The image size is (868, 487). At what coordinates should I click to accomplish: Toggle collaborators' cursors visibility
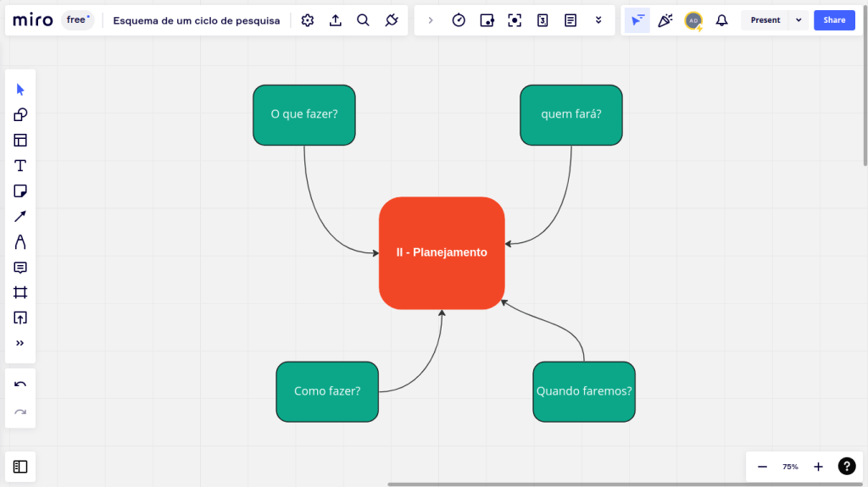637,20
